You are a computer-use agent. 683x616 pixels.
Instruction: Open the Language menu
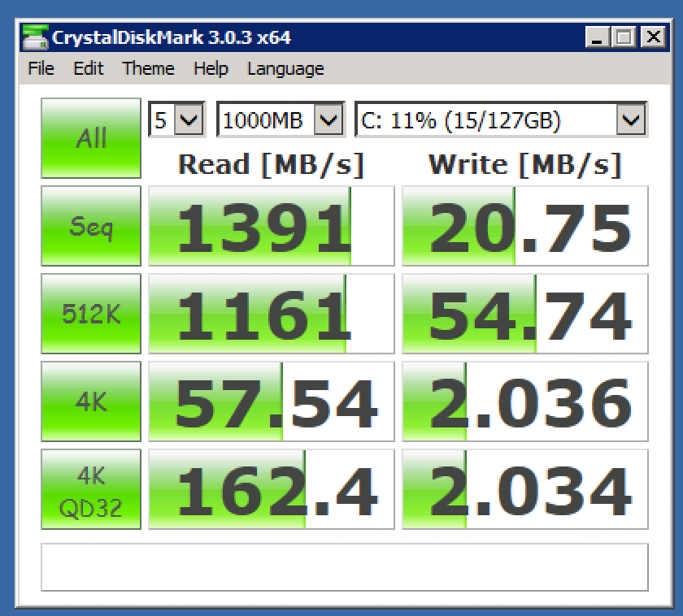(x=285, y=69)
